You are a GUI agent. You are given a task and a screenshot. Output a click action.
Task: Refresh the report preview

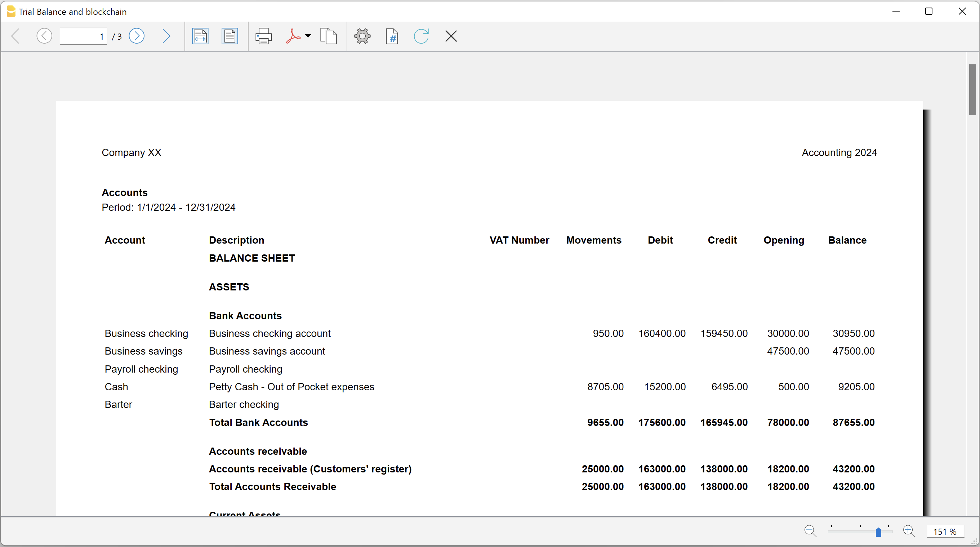click(x=421, y=36)
